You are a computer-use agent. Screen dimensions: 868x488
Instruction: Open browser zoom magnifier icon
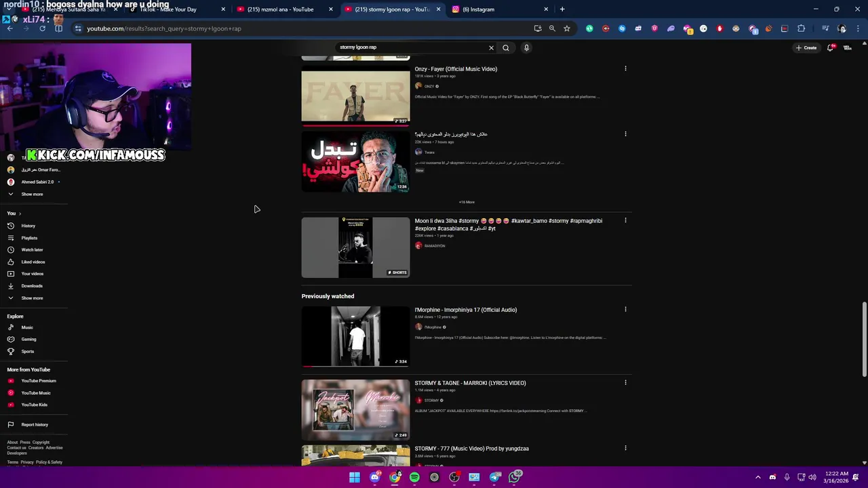point(552,28)
